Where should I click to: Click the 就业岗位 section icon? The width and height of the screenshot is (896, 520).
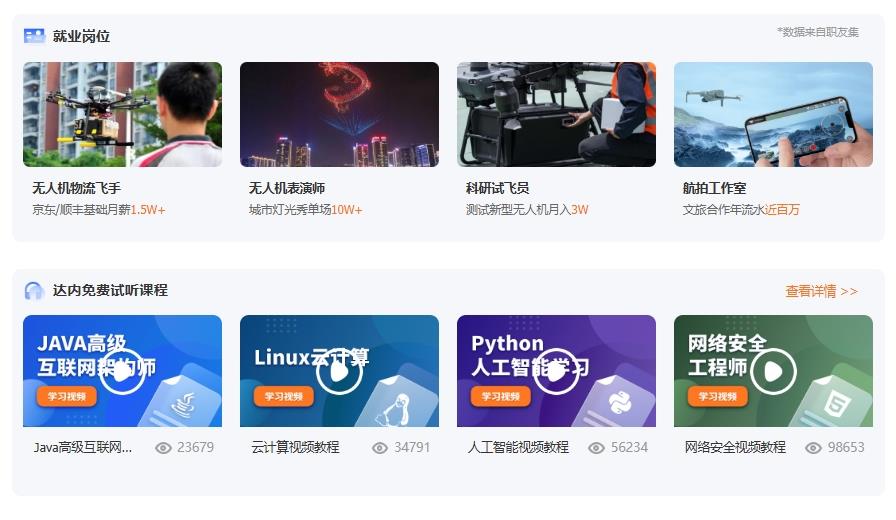click(x=34, y=36)
